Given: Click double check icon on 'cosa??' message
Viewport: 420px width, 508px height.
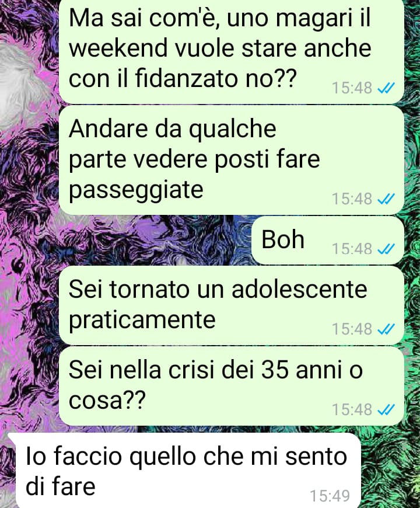Looking at the screenshot, I should [386, 409].
